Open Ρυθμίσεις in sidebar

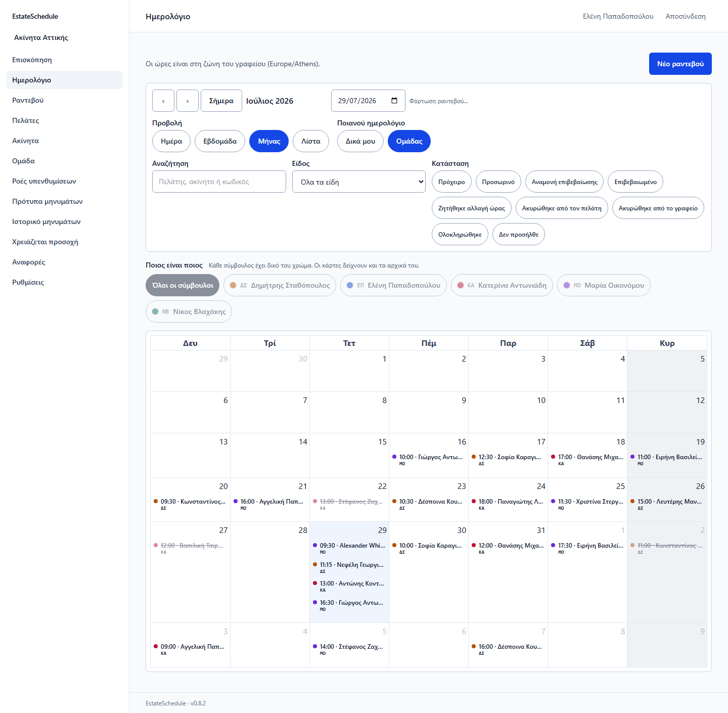[x=64, y=282]
